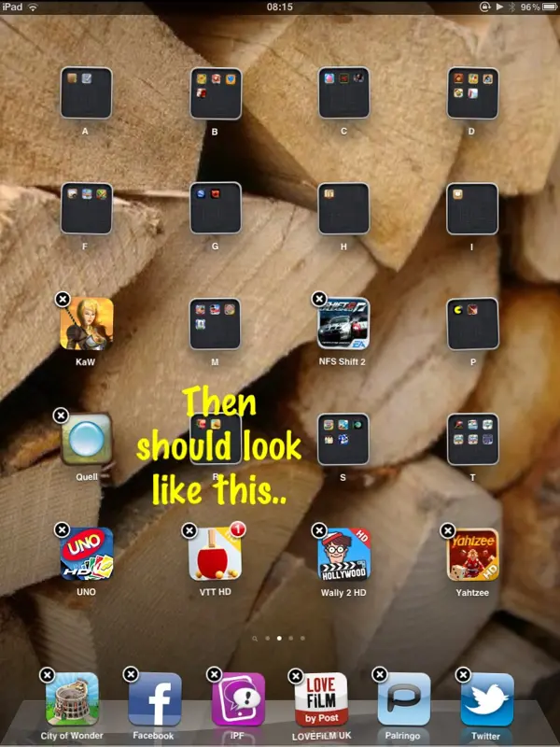Open Facebook from the dock
This screenshot has height=747, width=560.
[154, 699]
